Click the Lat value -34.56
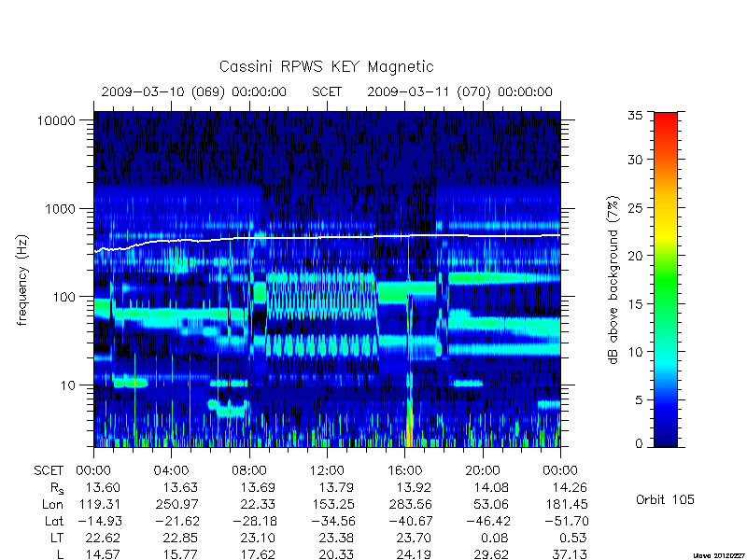 coord(333,521)
